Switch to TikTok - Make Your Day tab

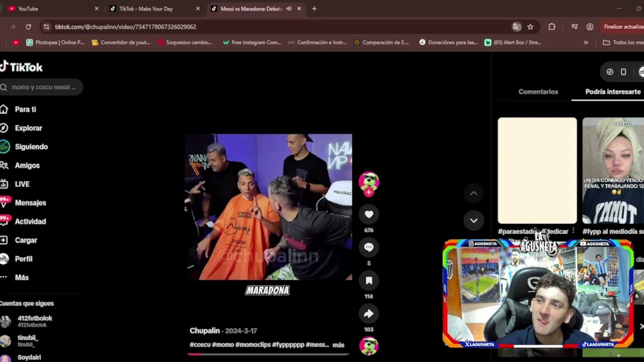click(x=154, y=9)
